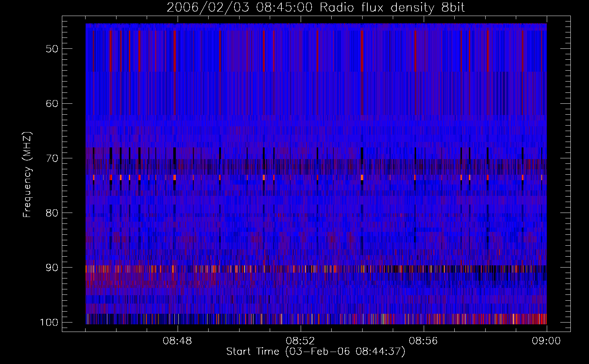Select the 60 frequency tick label
589x364 pixels.
pos(52,103)
